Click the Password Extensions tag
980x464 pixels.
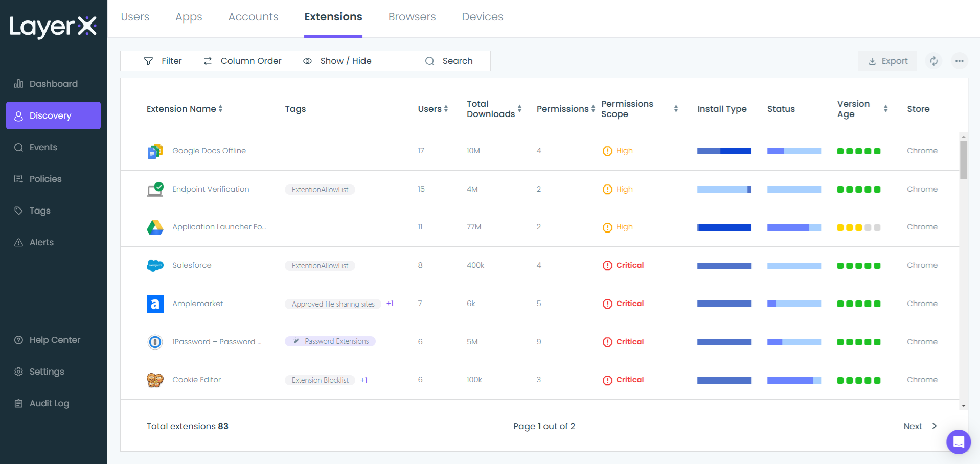tap(330, 341)
